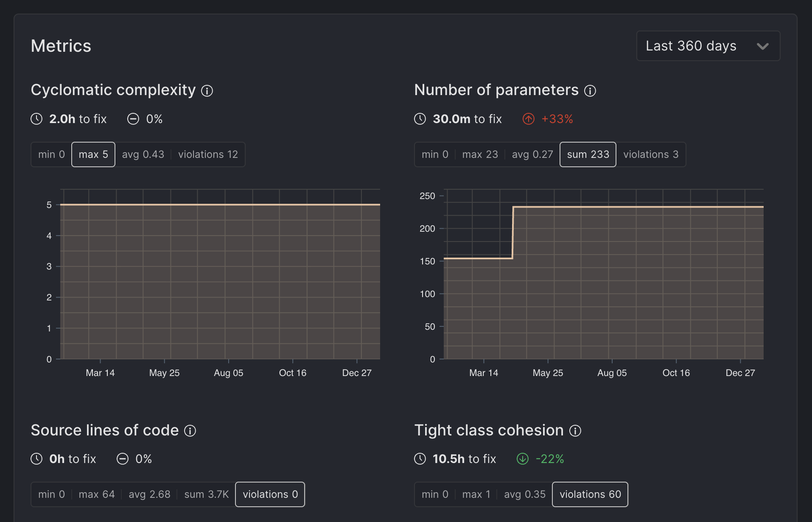Choose avg 0.35 for Tight class cohesion

point(525,494)
